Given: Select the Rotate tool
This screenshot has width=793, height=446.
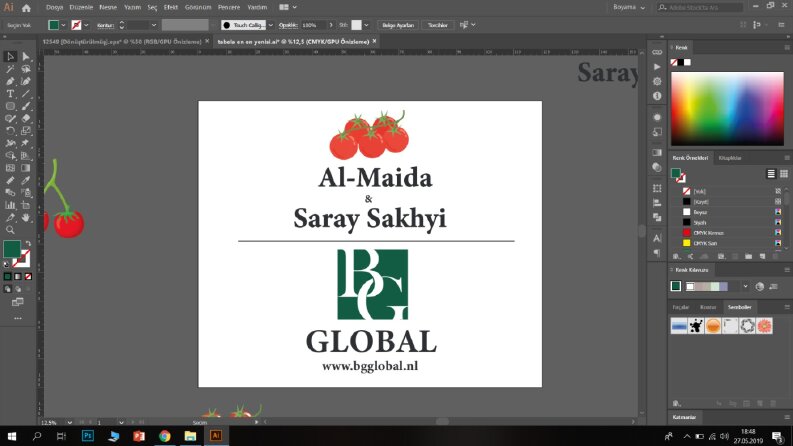Looking at the screenshot, I should 10,131.
